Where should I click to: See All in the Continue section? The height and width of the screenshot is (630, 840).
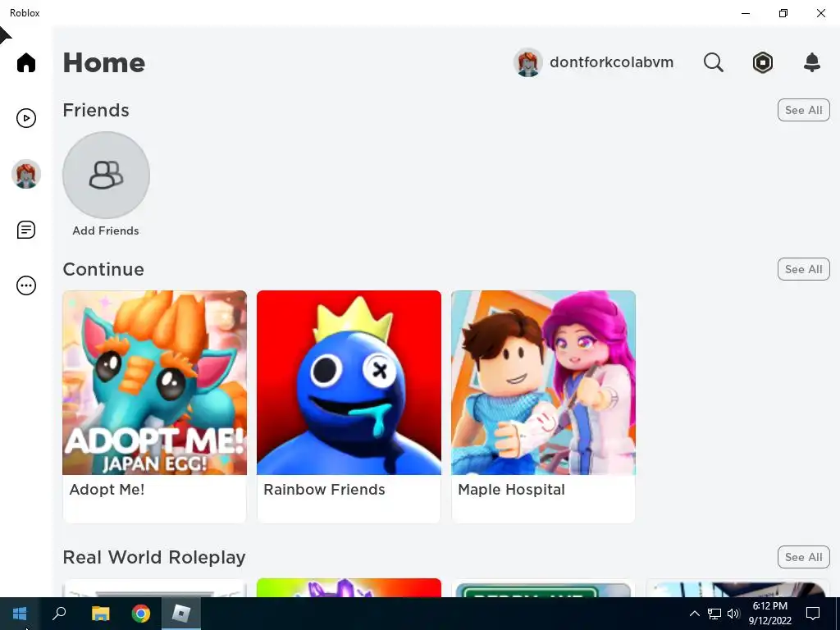pos(803,269)
